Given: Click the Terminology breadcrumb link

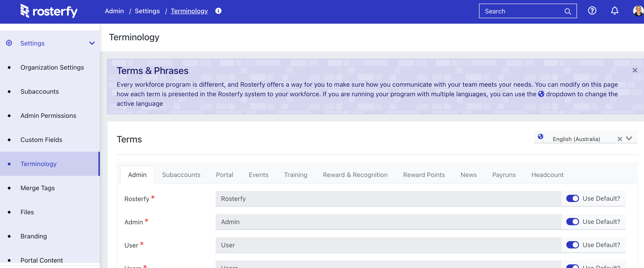Looking at the screenshot, I should 189,11.
